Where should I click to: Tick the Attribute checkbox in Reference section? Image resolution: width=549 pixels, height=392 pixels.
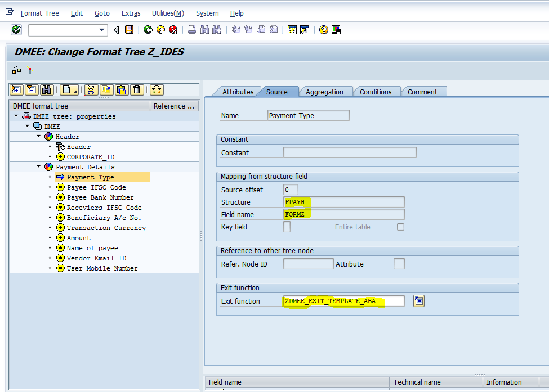coord(400,263)
